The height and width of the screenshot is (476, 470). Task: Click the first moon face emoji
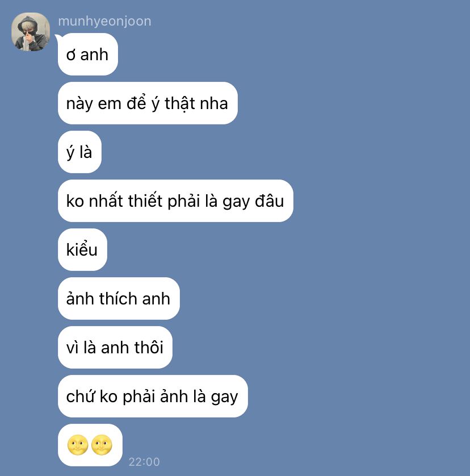pos(78,445)
